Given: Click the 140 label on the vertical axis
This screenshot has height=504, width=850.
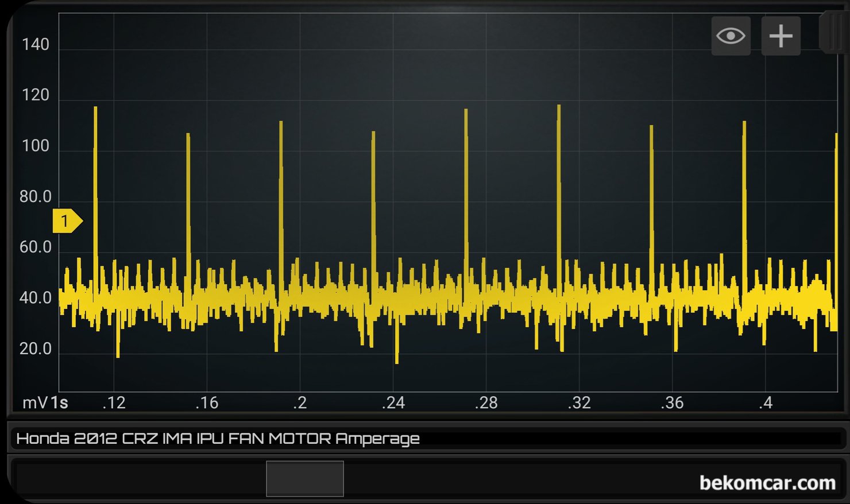Looking at the screenshot, I should pos(36,45).
